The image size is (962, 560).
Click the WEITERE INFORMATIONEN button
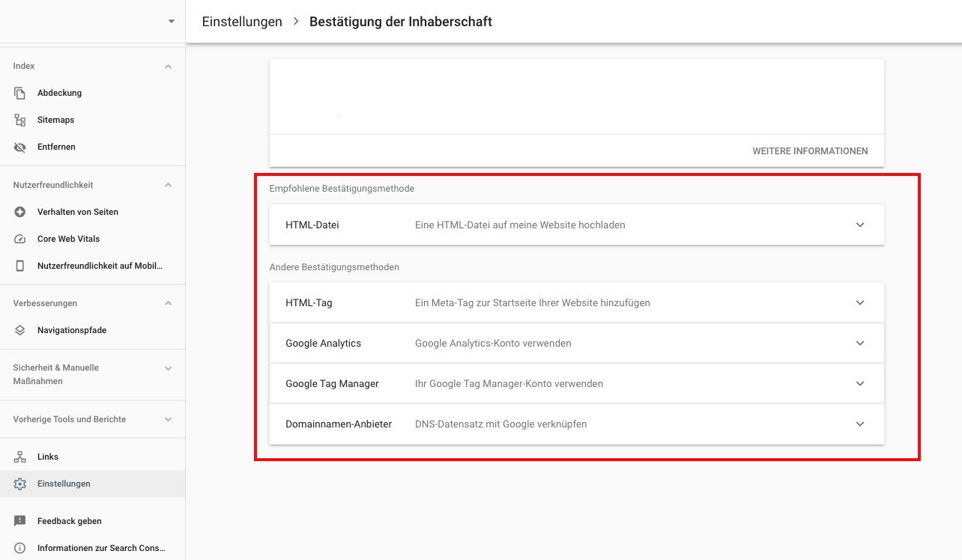[x=810, y=151]
